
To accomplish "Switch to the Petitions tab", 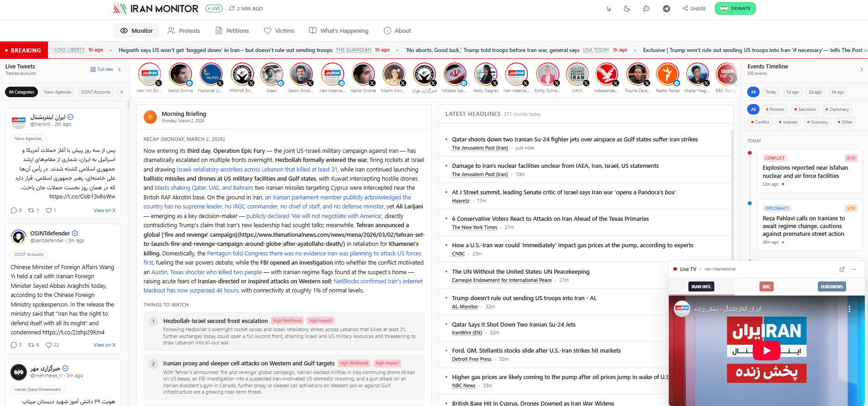I will coord(232,31).
